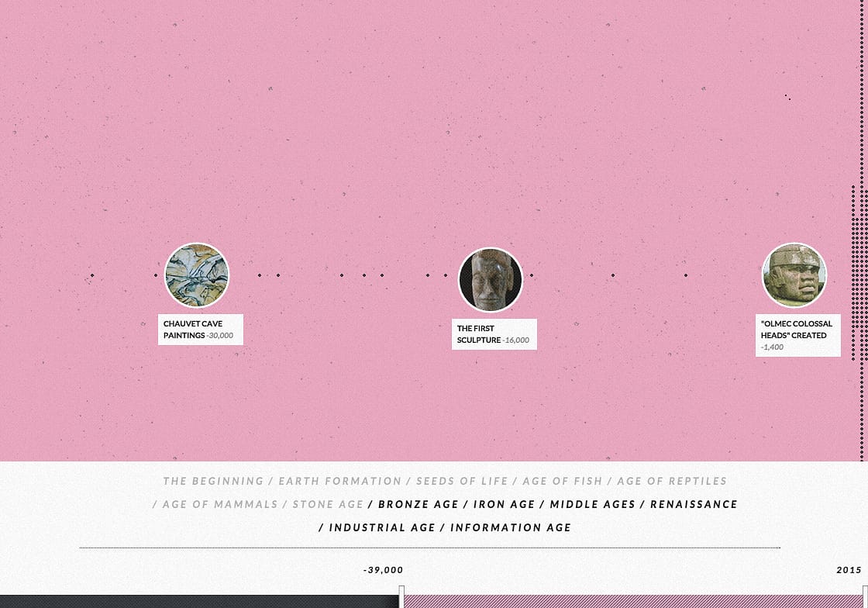868x608 pixels.
Task: Choose the Seeds of Life era
Action: coord(462,481)
